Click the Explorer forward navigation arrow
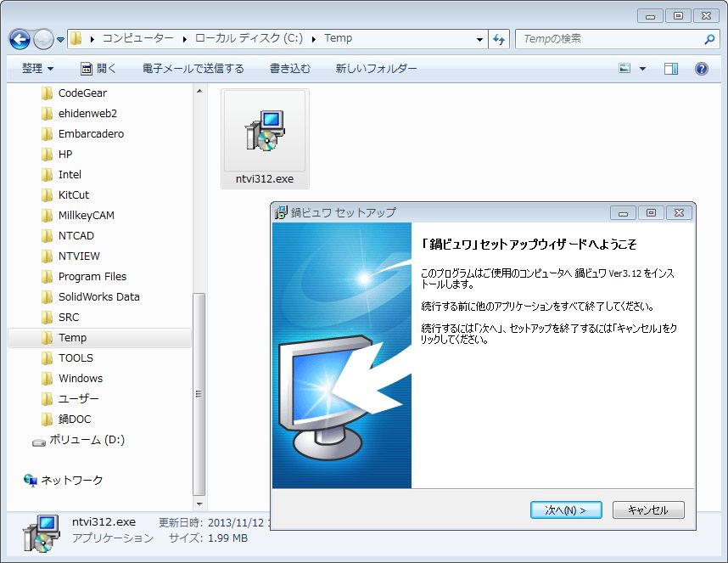This screenshot has width=728, height=563. click(43, 39)
